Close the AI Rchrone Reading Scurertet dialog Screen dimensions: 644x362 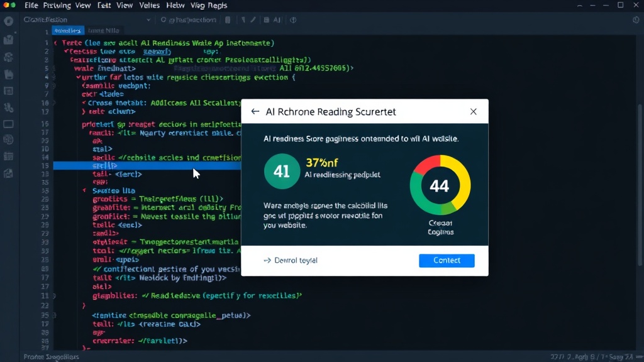tap(473, 112)
